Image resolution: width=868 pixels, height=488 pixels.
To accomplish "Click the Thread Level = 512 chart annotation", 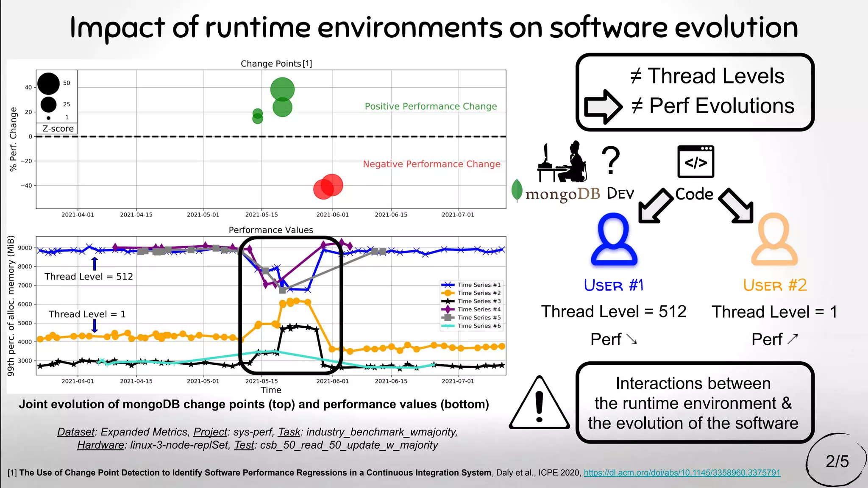I will pyautogui.click(x=89, y=277).
